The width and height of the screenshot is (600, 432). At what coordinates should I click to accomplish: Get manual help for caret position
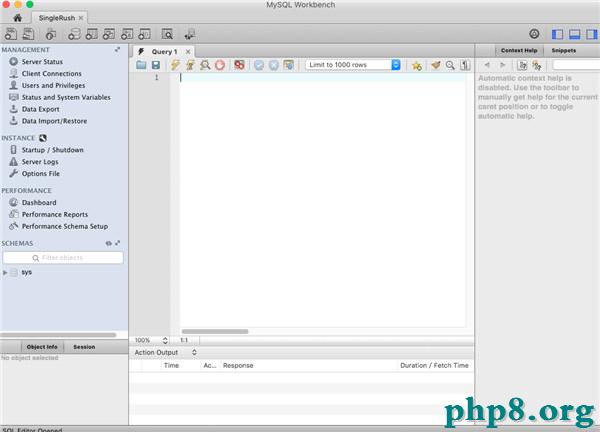tap(522, 65)
